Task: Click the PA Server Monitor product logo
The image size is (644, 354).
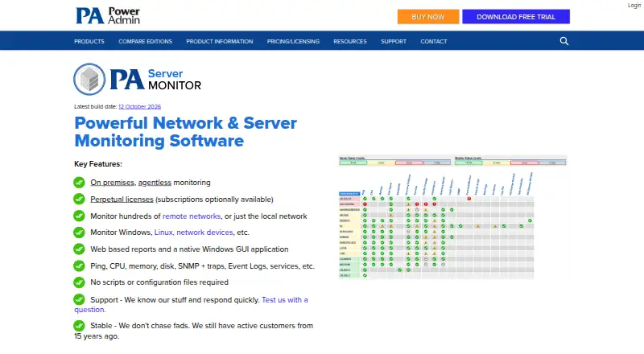Action: pyautogui.click(x=137, y=80)
